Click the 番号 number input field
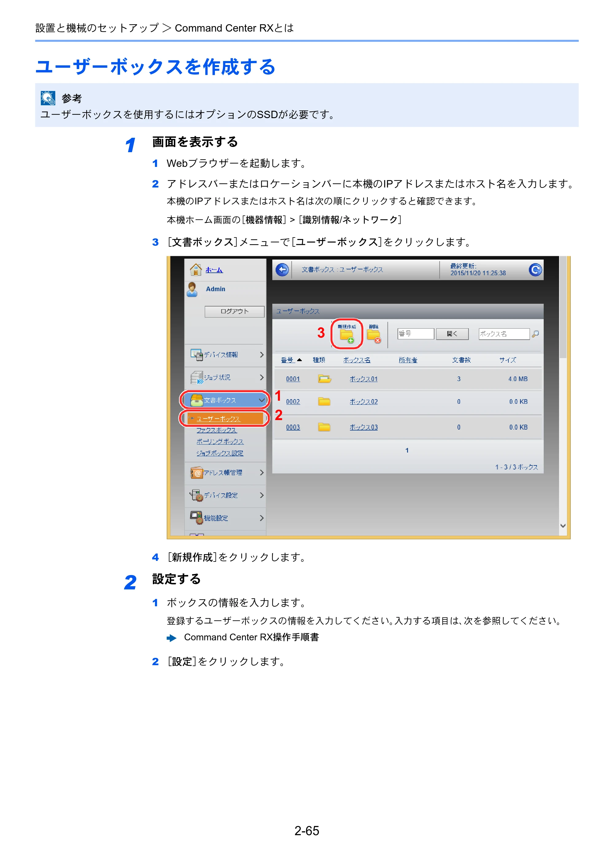This screenshot has height=868, width=614. click(x=415, y=334)
